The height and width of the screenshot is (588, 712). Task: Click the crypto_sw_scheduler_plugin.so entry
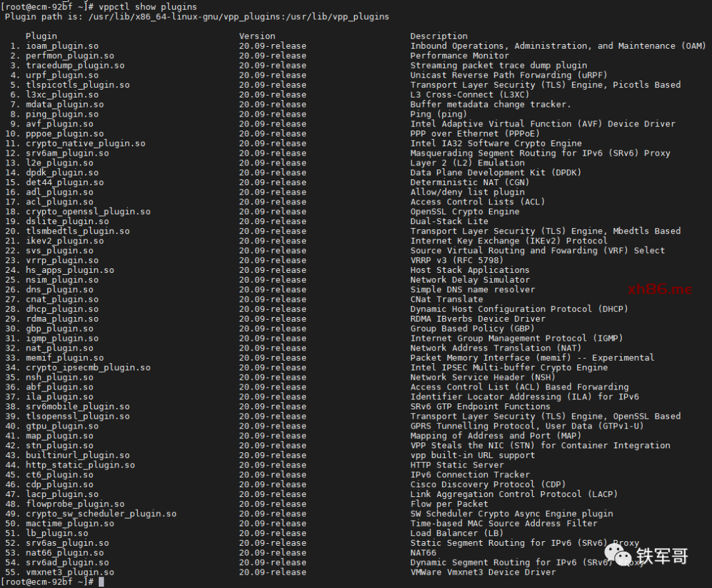101,514
